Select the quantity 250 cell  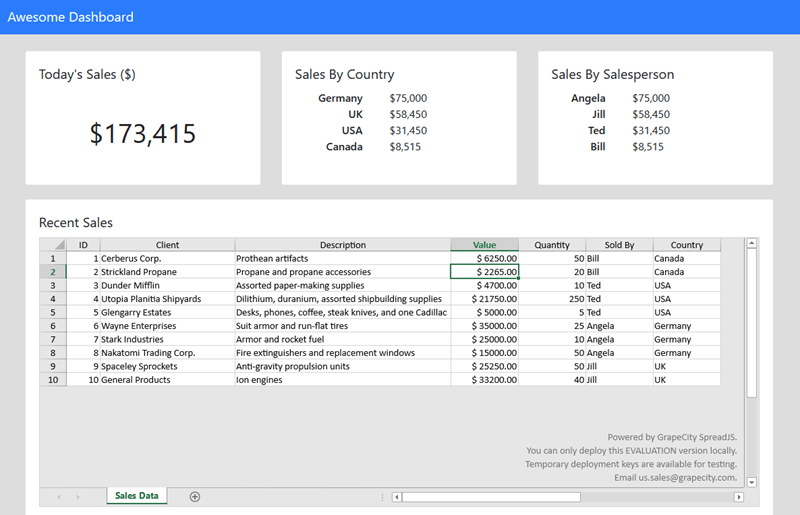(x=552, y=299)
